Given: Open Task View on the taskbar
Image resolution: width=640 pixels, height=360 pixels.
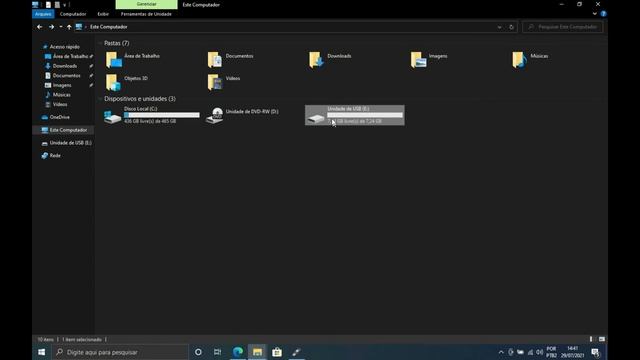Looking at the screenshot, I should 218,352.
